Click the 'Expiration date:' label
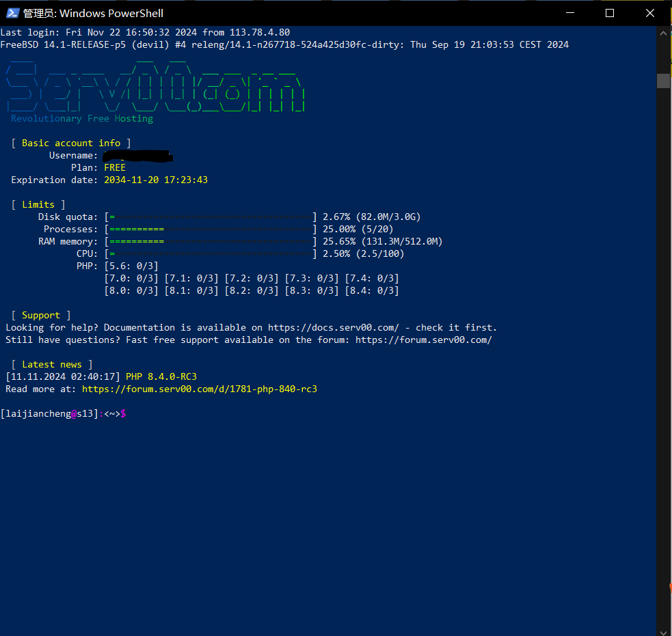 point(55,180)
